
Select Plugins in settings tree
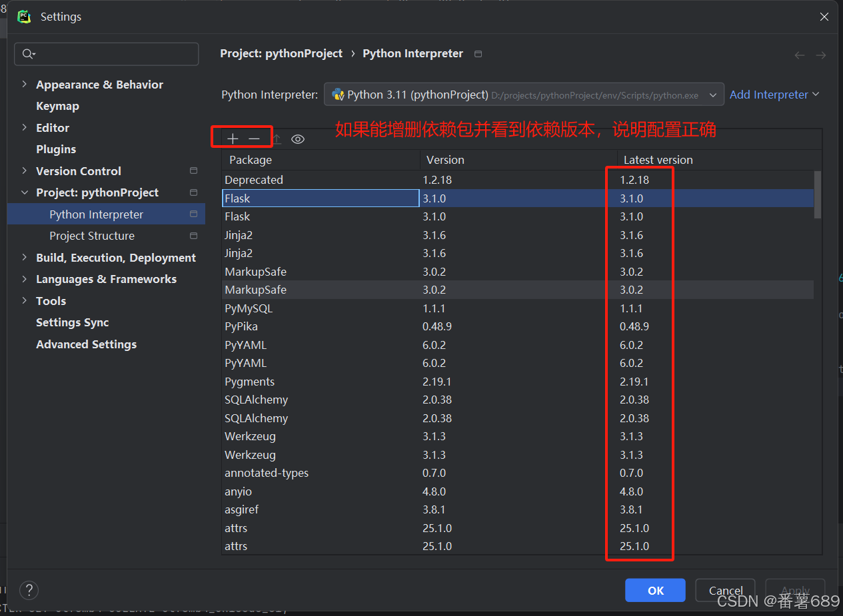click(56, 149)
